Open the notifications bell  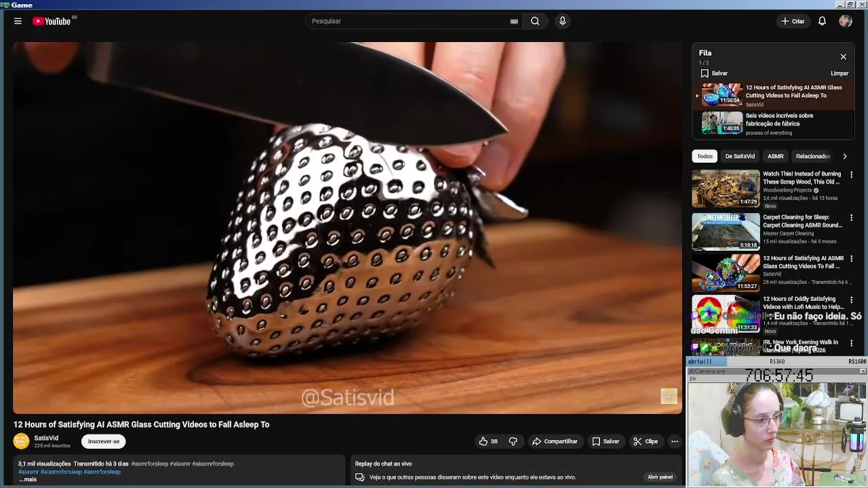pos(822,21)
